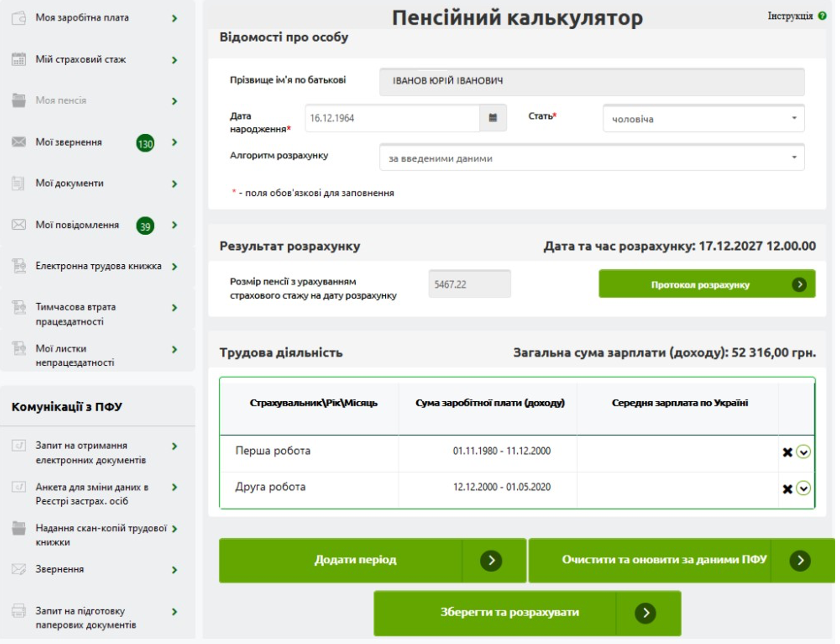The image size is (840, 644).
Task: Open Електронна трудова книжка menu item
Action: [98, 266]
